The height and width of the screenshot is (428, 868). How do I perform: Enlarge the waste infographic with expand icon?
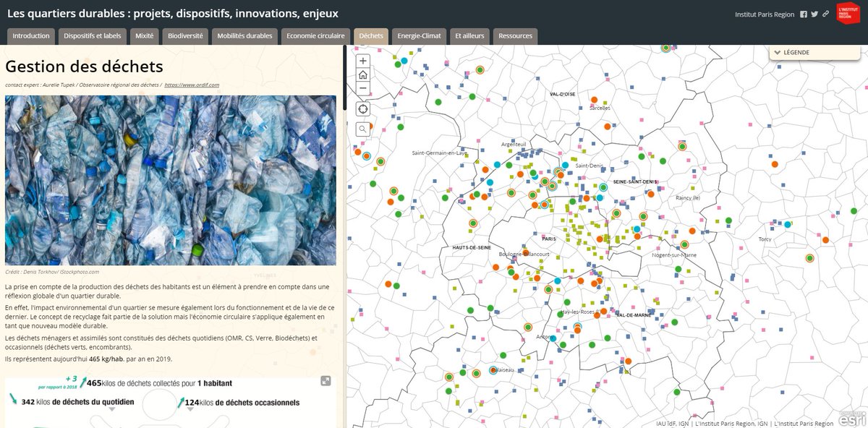(326, 381)
